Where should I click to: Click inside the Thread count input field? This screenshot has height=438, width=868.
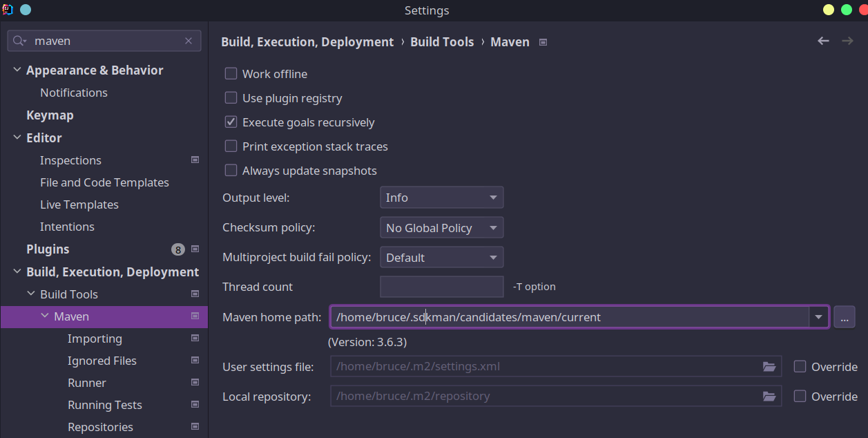(441, 286)
